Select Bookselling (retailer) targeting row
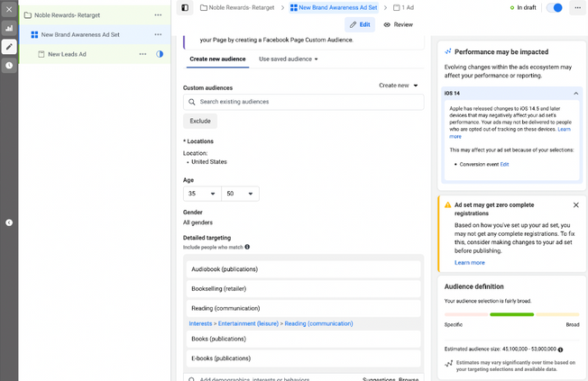This screenshot has width=588, height=381. 304,288
